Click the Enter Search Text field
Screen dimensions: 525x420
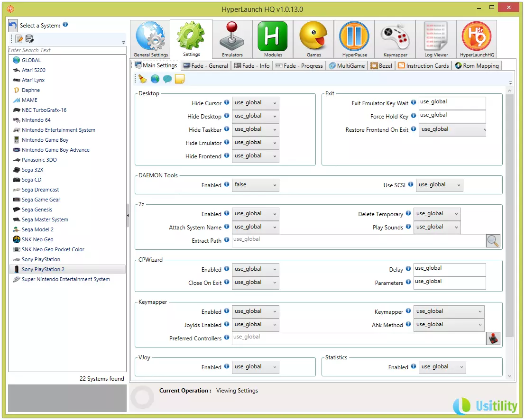pyautogui.click(x=67, y=50)
